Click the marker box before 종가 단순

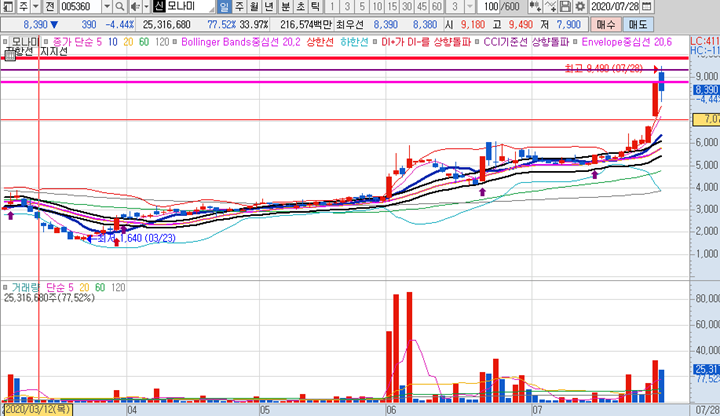coord(46,42)
